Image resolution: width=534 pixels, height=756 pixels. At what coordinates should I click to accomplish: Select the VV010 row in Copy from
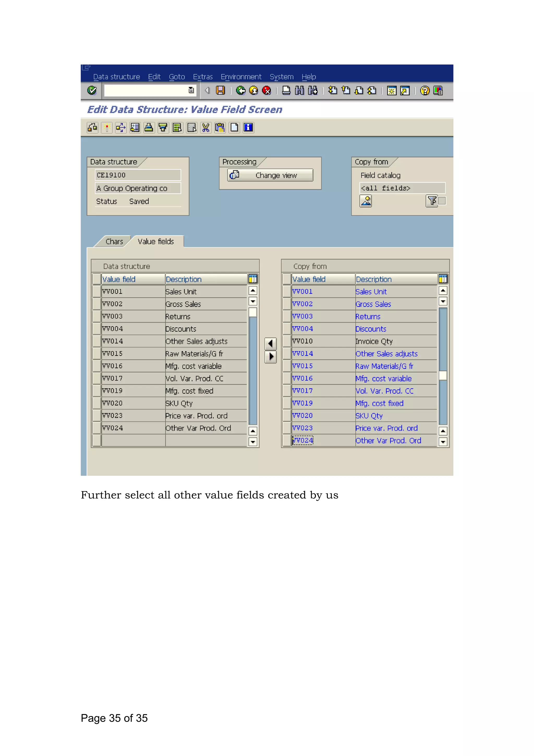[287, 341]
